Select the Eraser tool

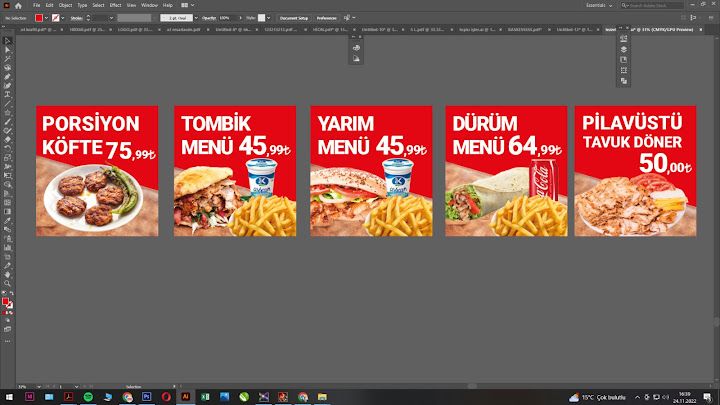7,140
